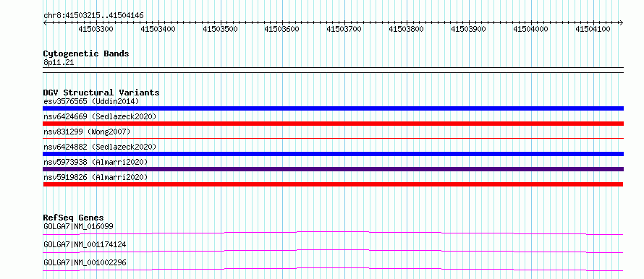The height and width of the screenshot is (279, 644).
Task: Click ruler position label 41503400
Action: [158, 29]
